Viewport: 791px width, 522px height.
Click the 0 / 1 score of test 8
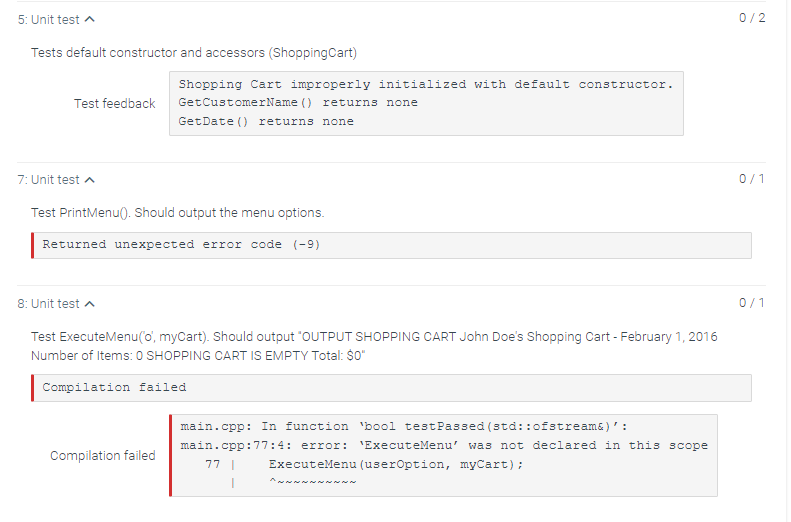click(752, 303)
